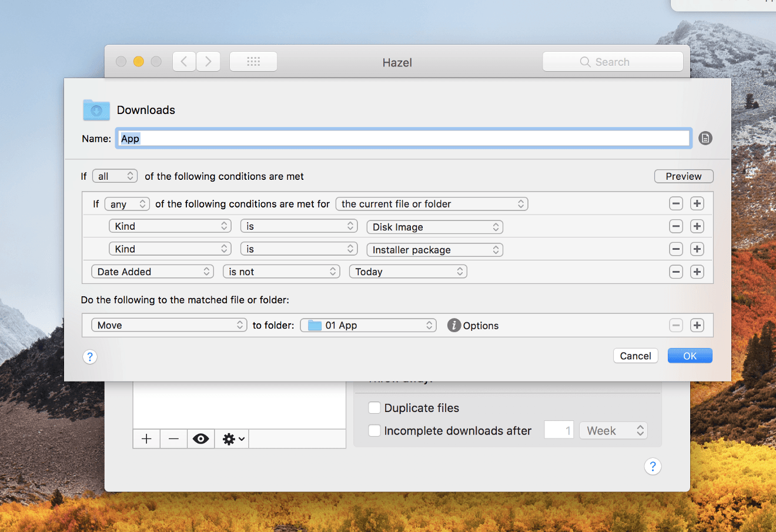Open the 'Move' action dropdown
The width and height of the screenshot is (776, 532).
coord(169,324)
